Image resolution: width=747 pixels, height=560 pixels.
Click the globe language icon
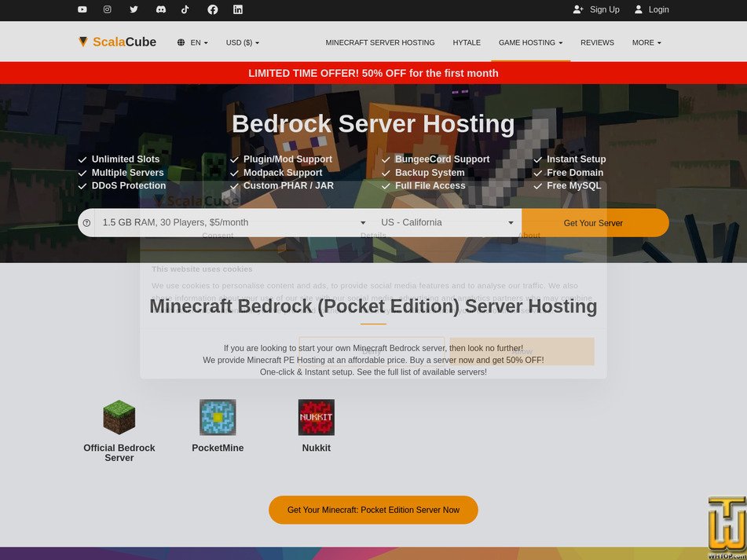(181, 42)
